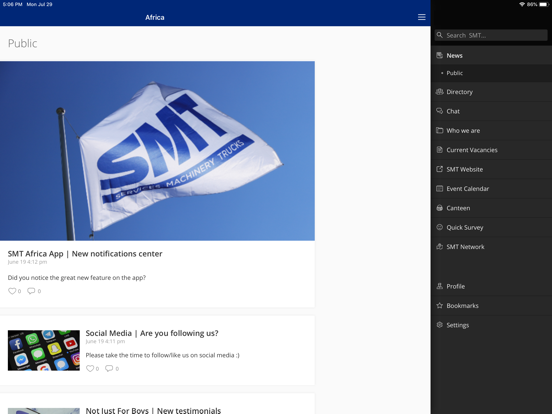Click the 'June 19 4:12 pm' timestamp

click(x=27, y=262)
